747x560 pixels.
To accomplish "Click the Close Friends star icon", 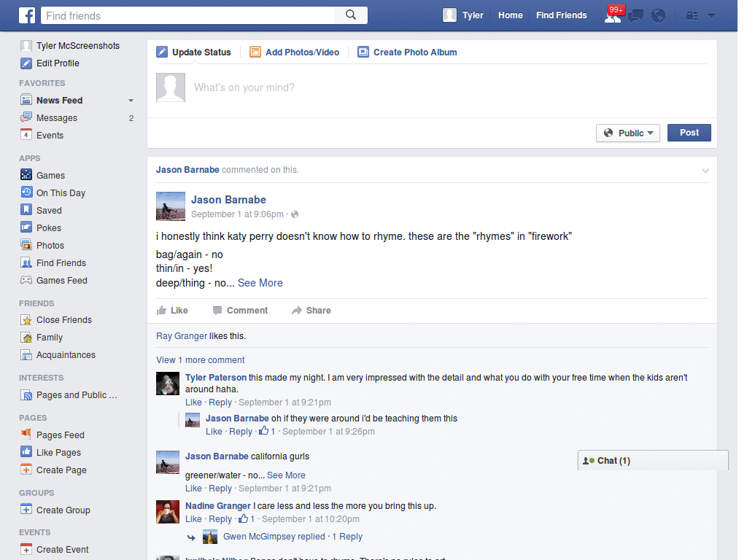I will [26, 320].
